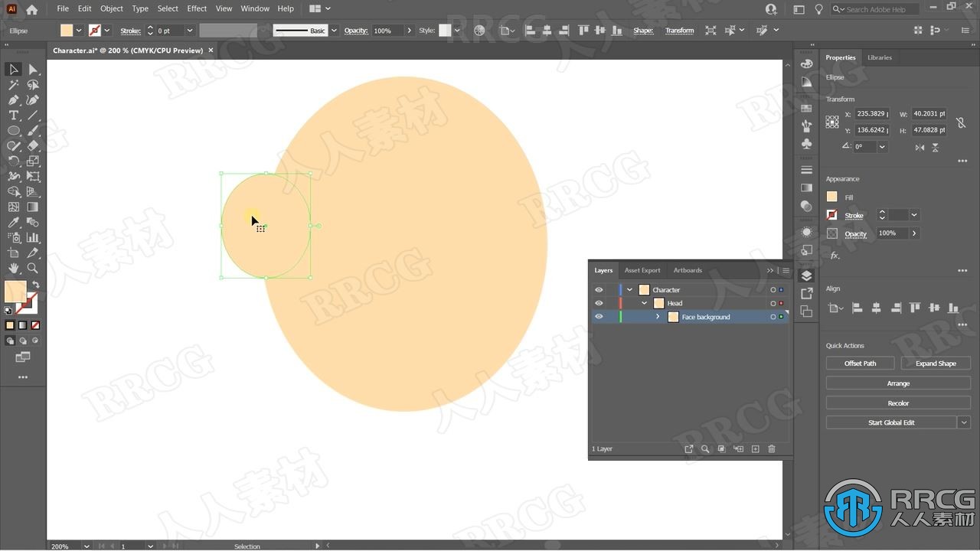
Task: Switch to Asset Export tab
Action: (642, 270)
